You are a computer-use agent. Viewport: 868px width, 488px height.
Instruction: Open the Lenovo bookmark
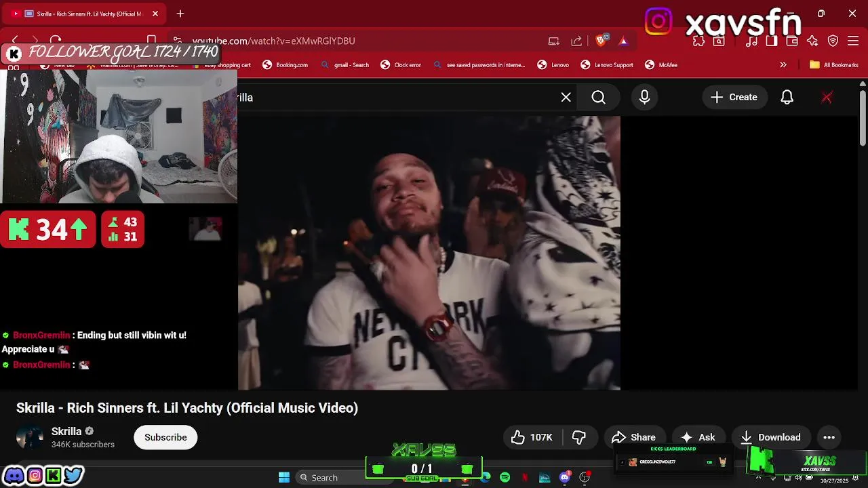553,65
